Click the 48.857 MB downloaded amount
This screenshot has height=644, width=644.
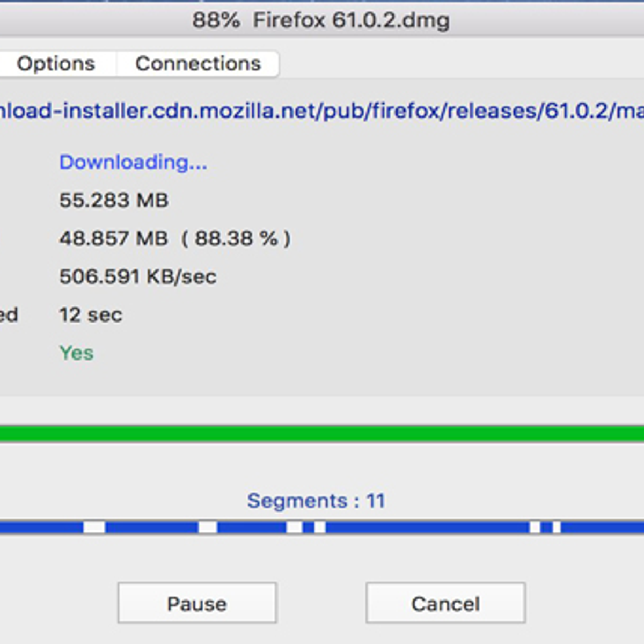pos(114,238)
